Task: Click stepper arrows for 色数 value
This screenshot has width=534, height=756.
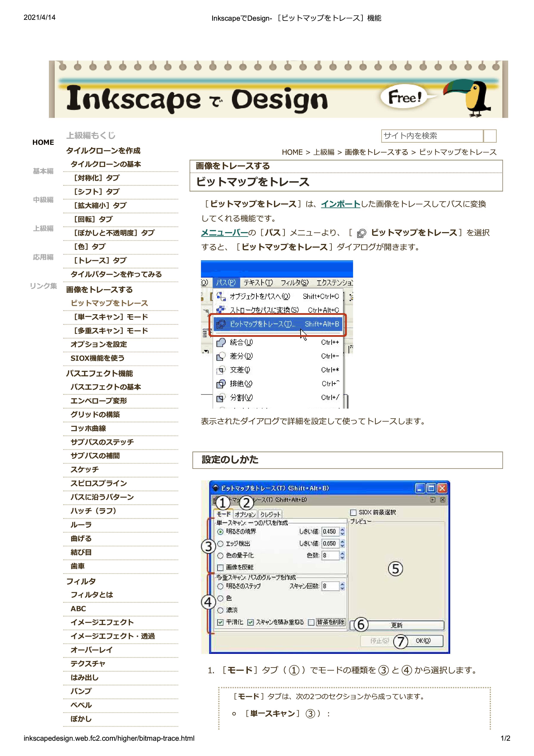Action: [342, 556]
